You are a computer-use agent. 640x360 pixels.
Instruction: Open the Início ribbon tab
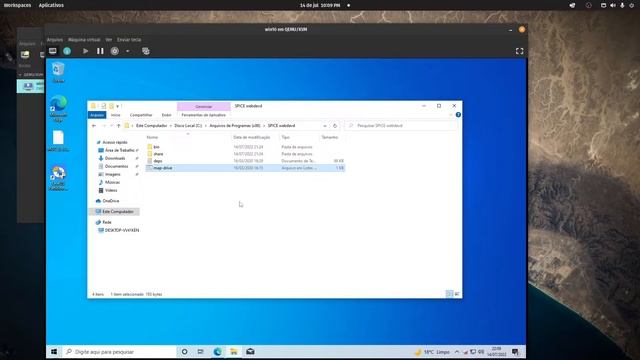click(116, 115)
